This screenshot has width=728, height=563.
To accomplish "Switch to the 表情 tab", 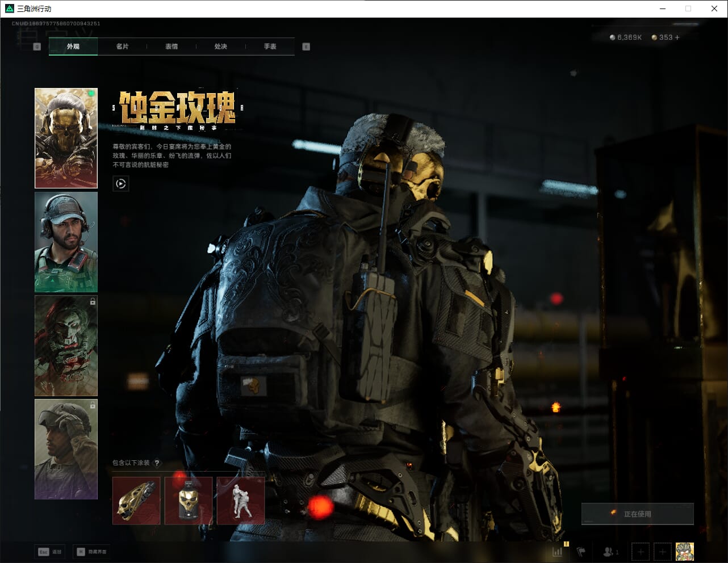I will (x=171, y=47).
